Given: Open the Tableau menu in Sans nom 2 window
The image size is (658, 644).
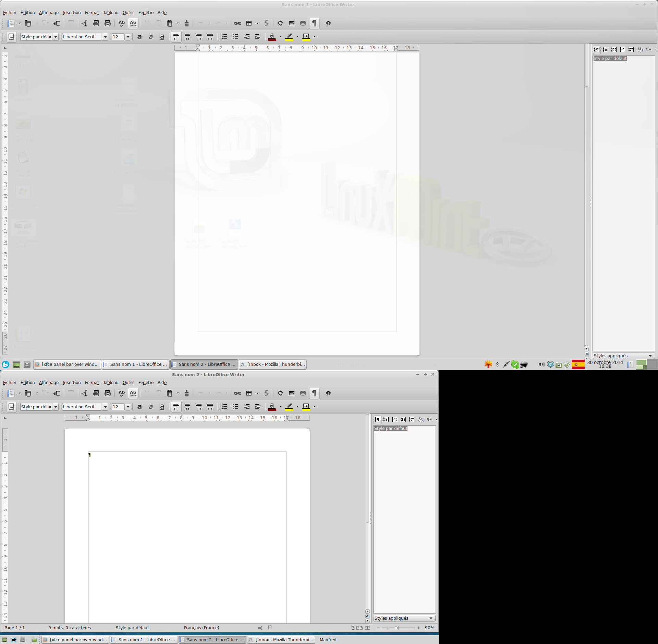Looking at the screenshot, I should coord(110,382).
